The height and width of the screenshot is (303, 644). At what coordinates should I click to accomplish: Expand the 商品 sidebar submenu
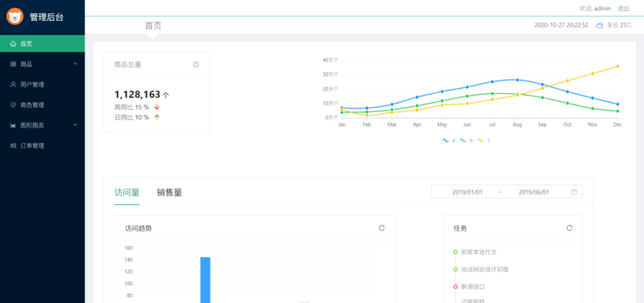pyautogui.click(x=42, y=64)
